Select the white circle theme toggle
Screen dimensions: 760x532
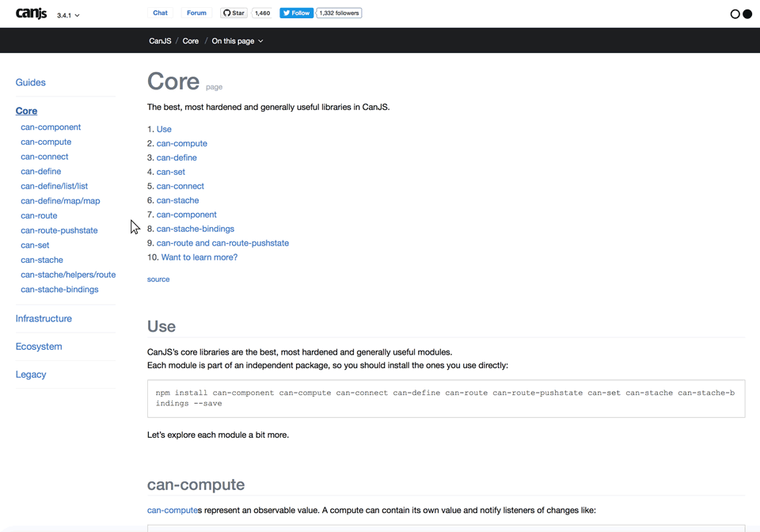coord(733,13)
